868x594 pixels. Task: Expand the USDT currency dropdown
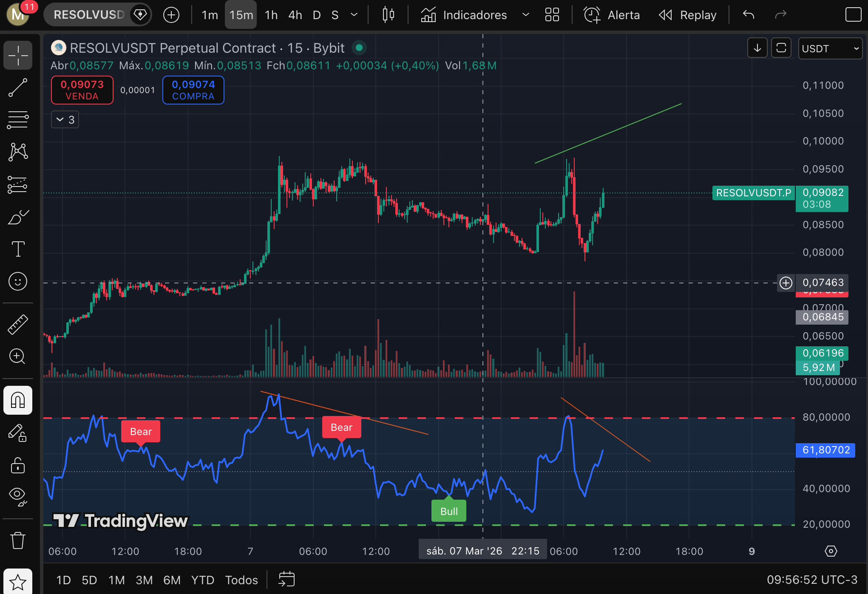[830, 48]
